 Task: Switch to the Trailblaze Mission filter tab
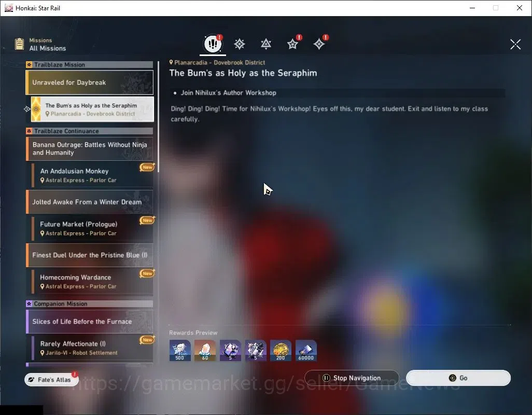tap(240, 44)
